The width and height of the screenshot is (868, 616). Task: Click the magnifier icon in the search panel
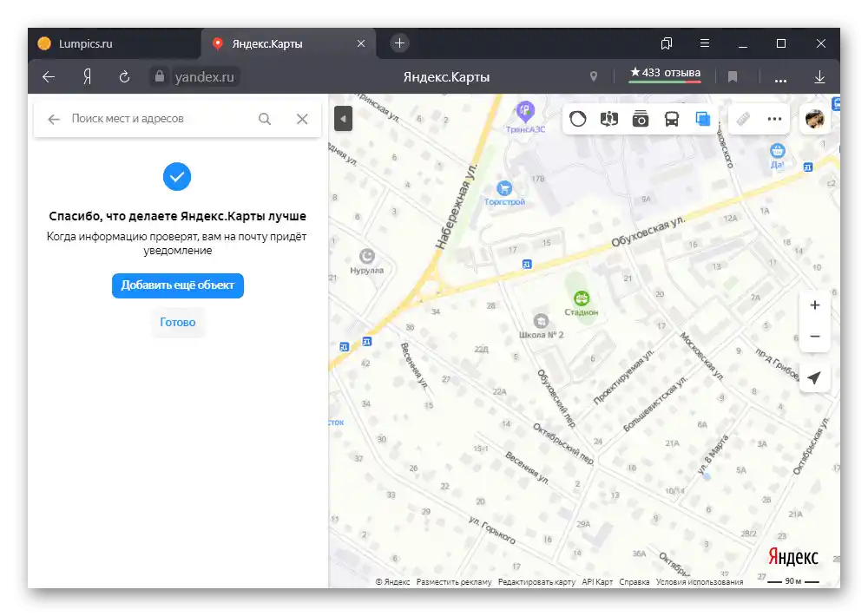pyautogui.click(x=265, y=119)
